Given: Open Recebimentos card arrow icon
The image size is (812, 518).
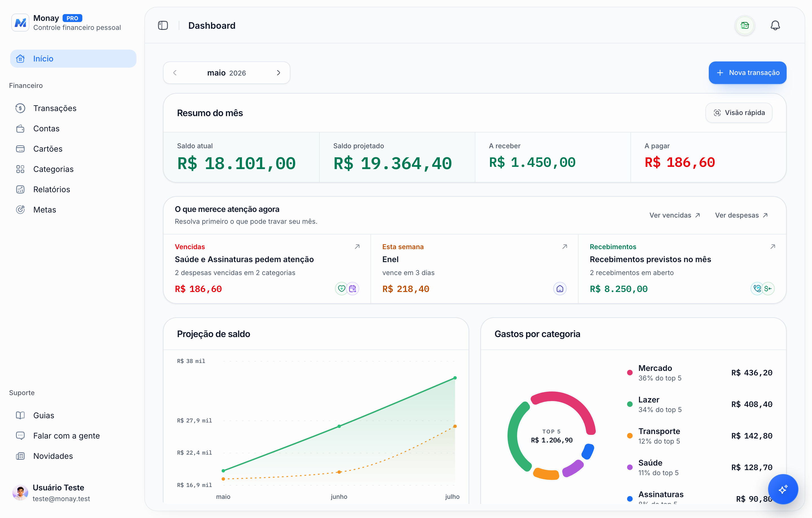Looking at the screenshot, I should pyautogui.click(x=773, y=247).
